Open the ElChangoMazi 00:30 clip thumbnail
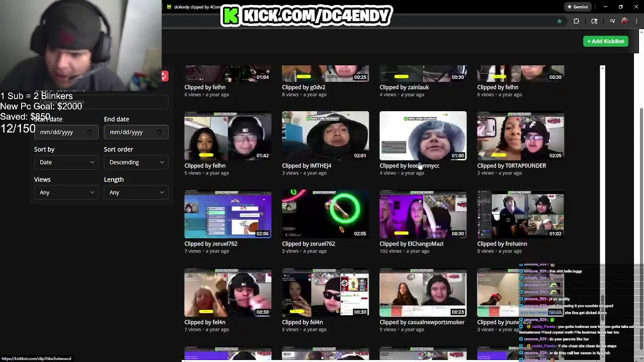This screenshot has width=644, height=362. (423, 214)
